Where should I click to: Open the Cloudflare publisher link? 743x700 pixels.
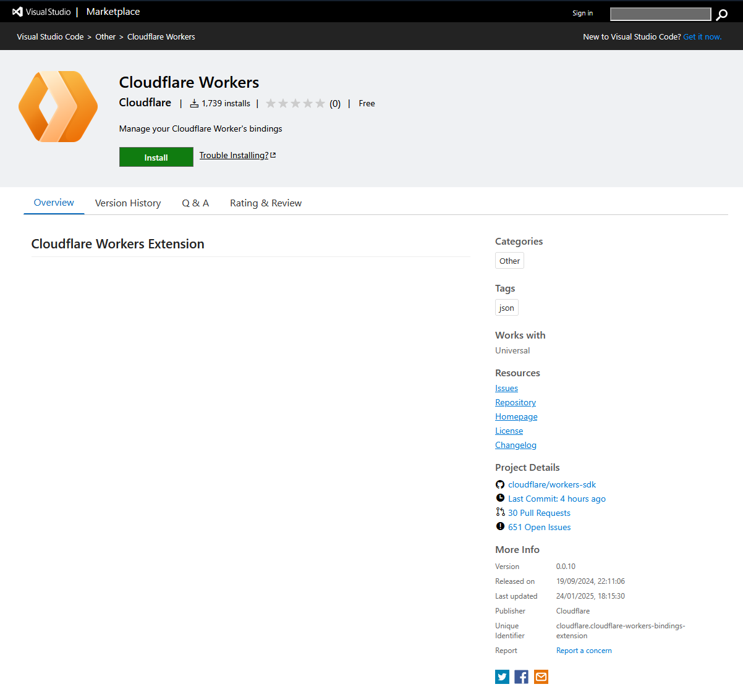point(145,103)
